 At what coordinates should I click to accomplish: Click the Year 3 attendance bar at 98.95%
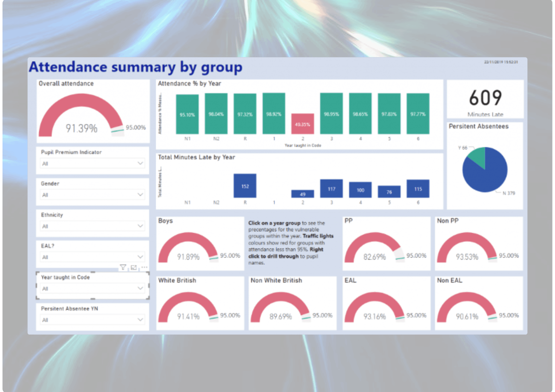(331, 114)
